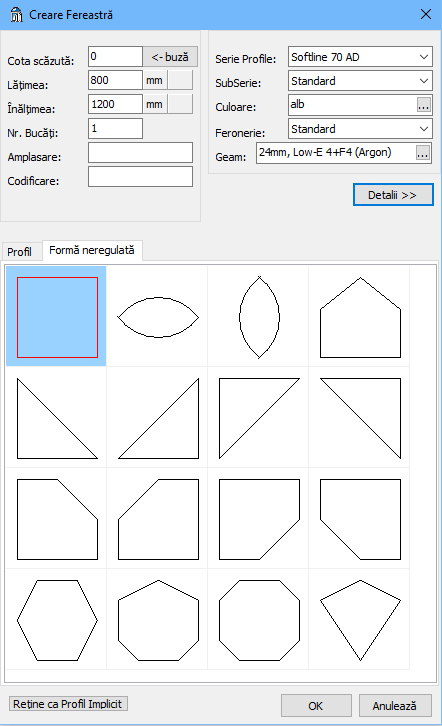
Task: Open the Serie Profile dropdown
Action: [360, 57]
